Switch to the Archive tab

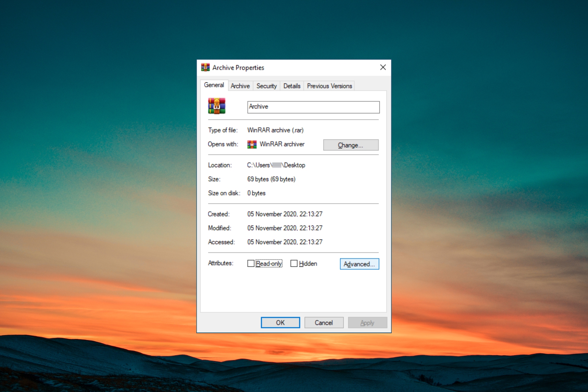click(x=240, y=86)
